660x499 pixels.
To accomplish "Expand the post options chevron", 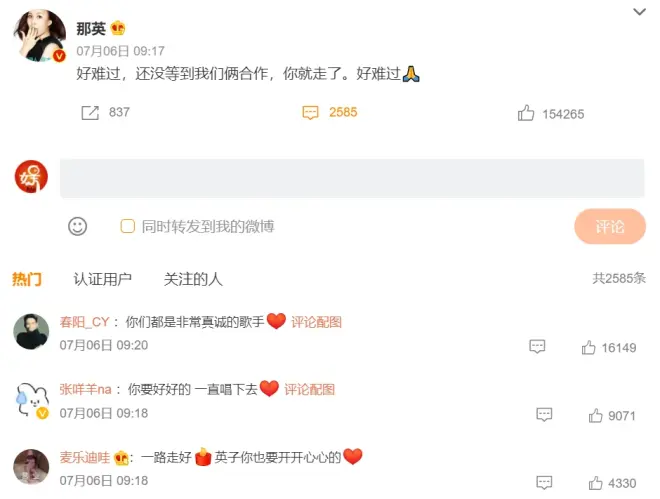I will 639,12.
